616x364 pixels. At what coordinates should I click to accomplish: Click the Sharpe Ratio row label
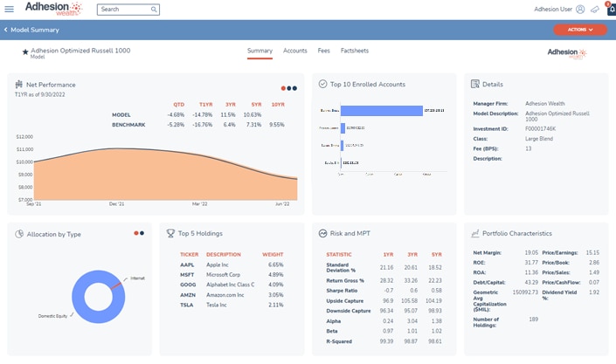pyautogui.click(x=342, y=291)
